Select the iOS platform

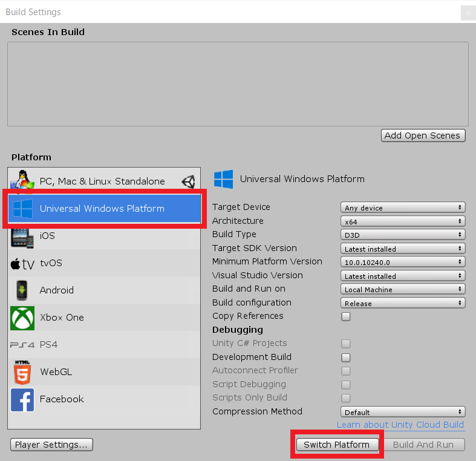tap(104, 236)
